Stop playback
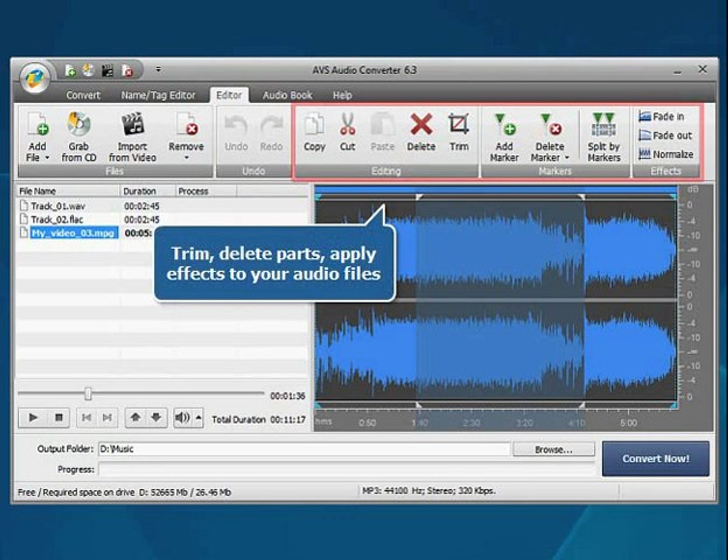The height and width of the screenshot is (560, 728). point(59,417)
